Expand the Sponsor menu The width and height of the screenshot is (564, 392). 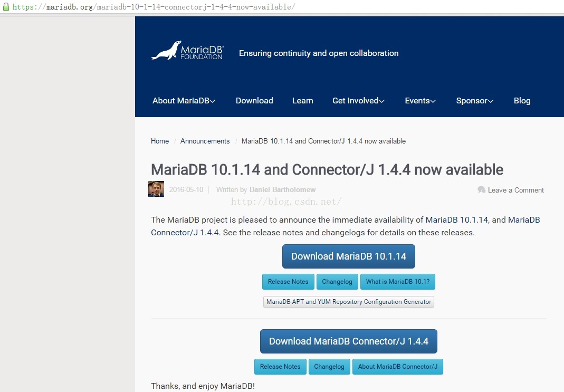[474, 101]
